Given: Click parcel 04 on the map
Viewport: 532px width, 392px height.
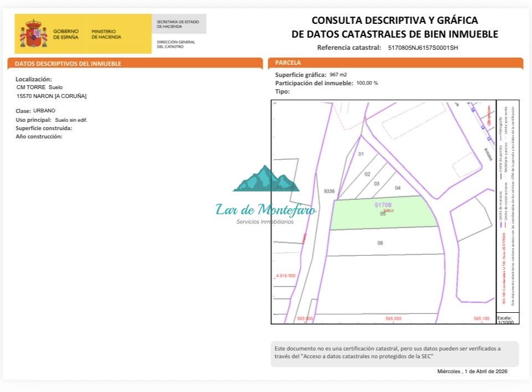Looking at the screenshot, I should [397, 188].
